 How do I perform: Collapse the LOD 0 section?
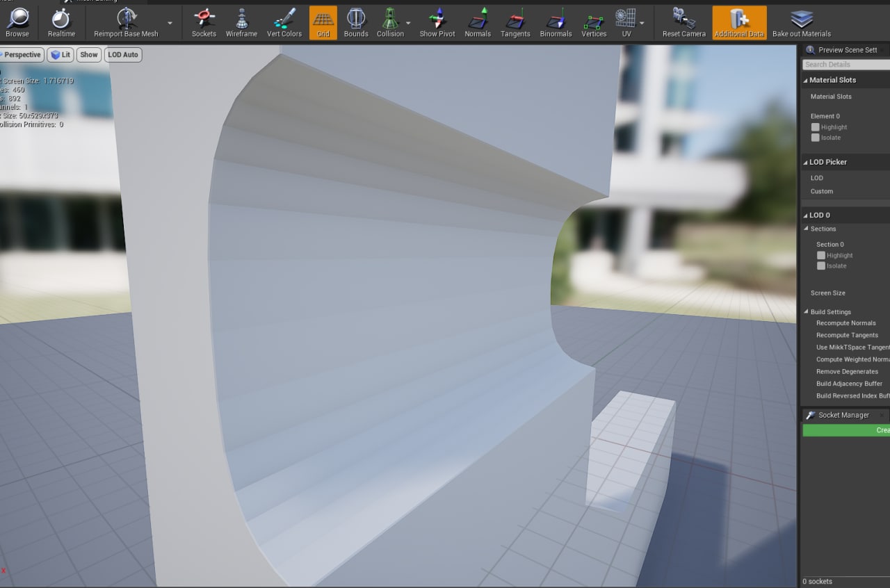pos(806,215)
